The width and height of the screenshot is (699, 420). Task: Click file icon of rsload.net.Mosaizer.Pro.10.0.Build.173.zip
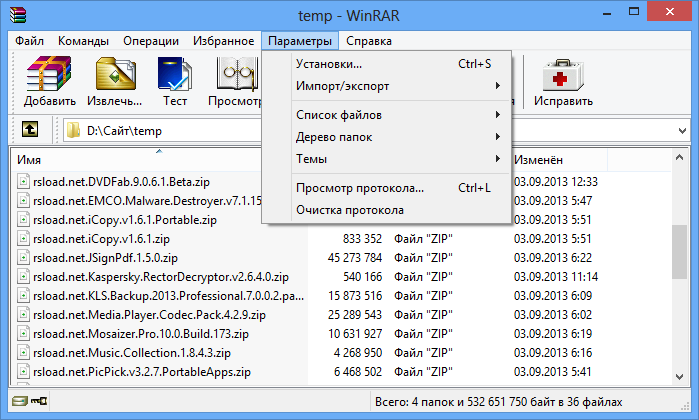[x=23, y=334]
